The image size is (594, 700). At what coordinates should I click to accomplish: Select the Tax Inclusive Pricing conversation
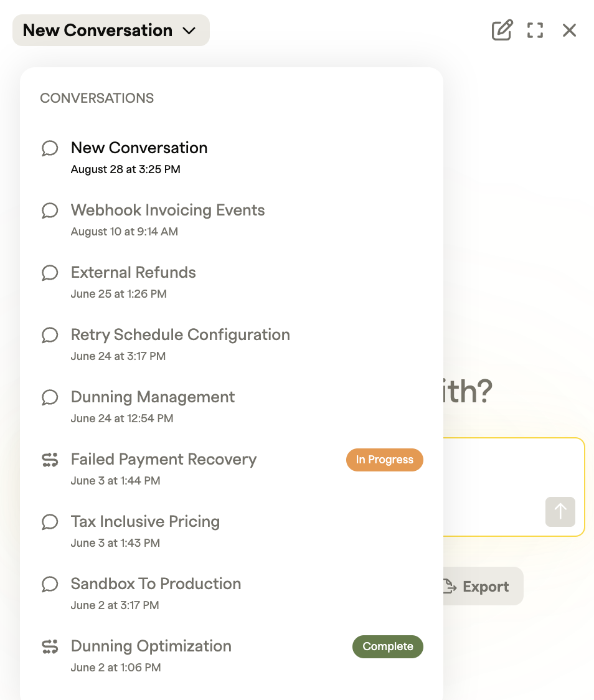tap(232, 531)
